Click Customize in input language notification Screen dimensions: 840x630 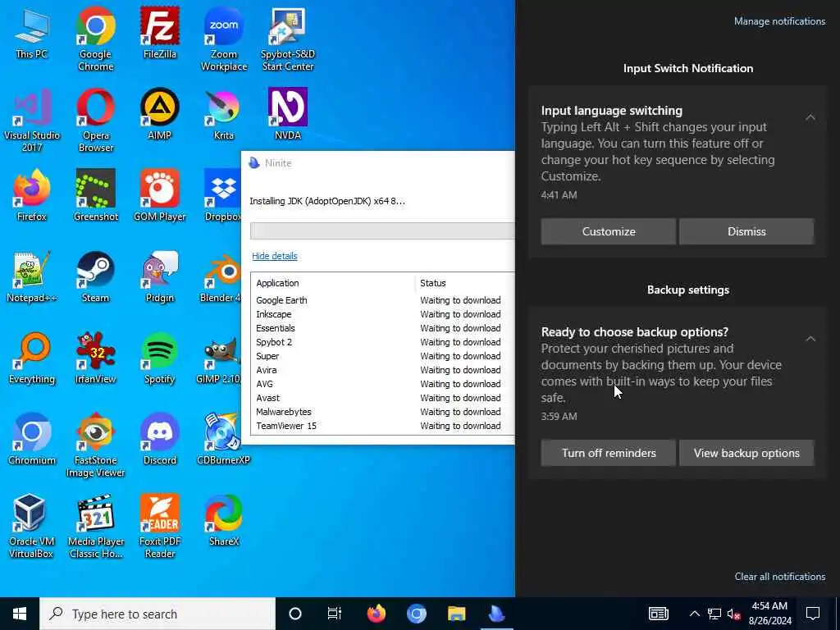[609, 231]
